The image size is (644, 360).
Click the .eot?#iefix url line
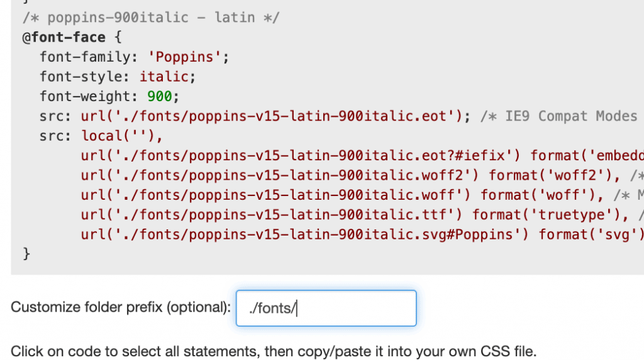(x=362, y=156)
